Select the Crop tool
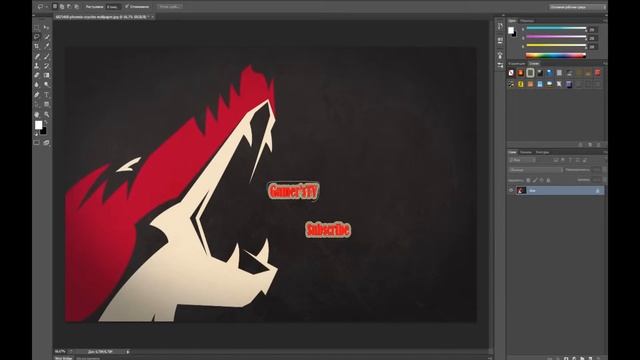The width and height of the screenshot is (640, 360). (x=37, y=46)
